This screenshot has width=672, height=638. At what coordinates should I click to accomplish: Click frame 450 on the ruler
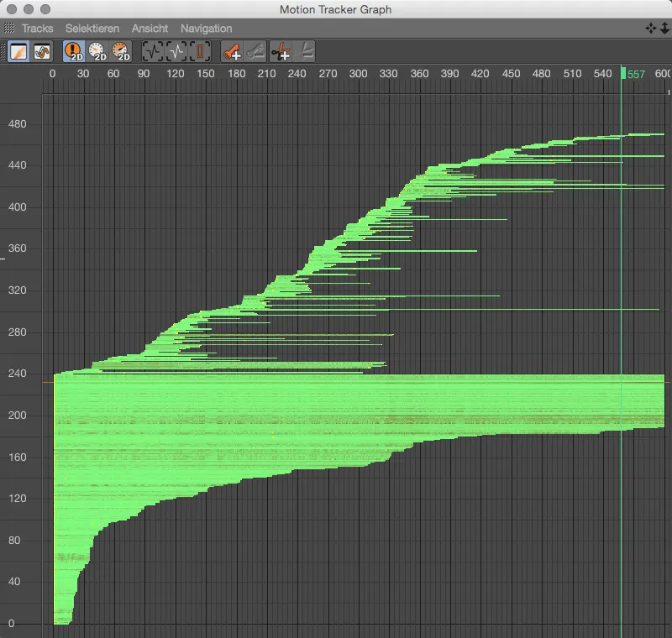[511, 74]
